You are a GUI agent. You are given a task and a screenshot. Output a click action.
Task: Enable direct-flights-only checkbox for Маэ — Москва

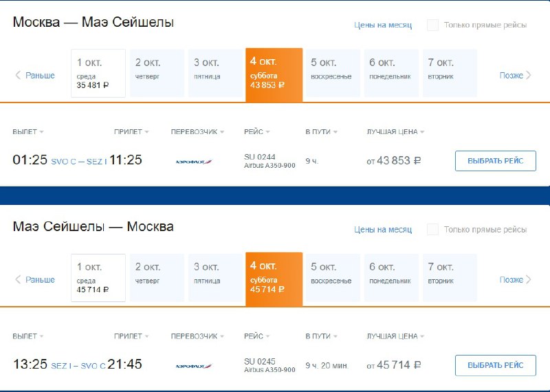click(x=432, y=230)
